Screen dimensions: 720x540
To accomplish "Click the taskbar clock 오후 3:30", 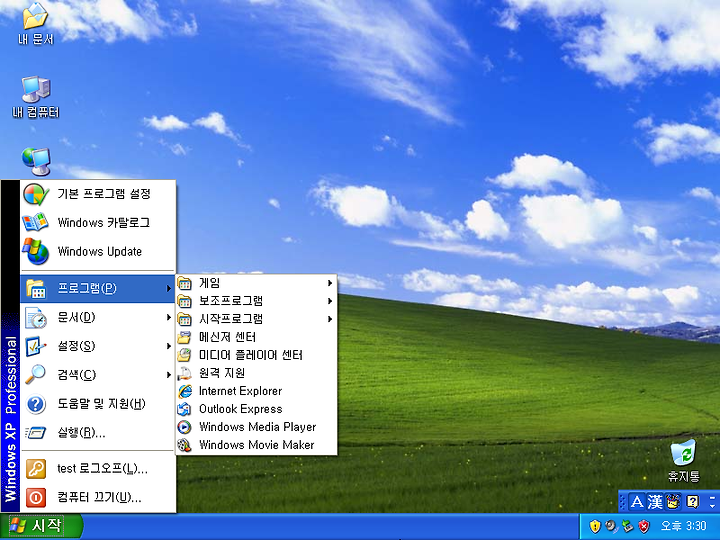I will point(683,526).
